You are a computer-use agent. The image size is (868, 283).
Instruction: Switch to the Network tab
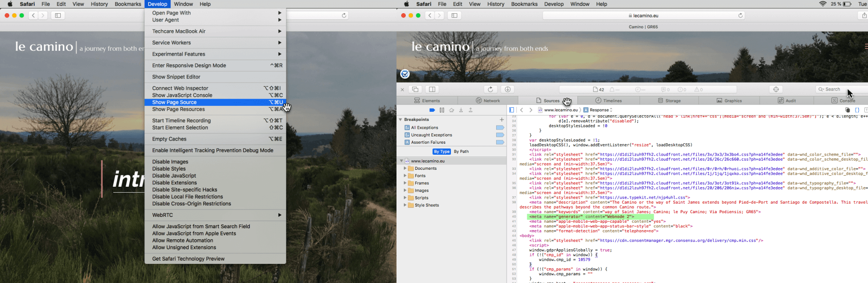pos(488,101)
